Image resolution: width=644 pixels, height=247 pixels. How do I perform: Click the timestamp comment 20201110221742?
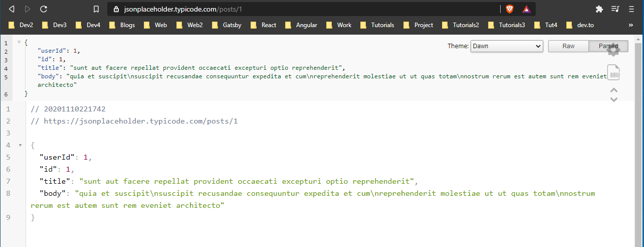coord(68,109)
